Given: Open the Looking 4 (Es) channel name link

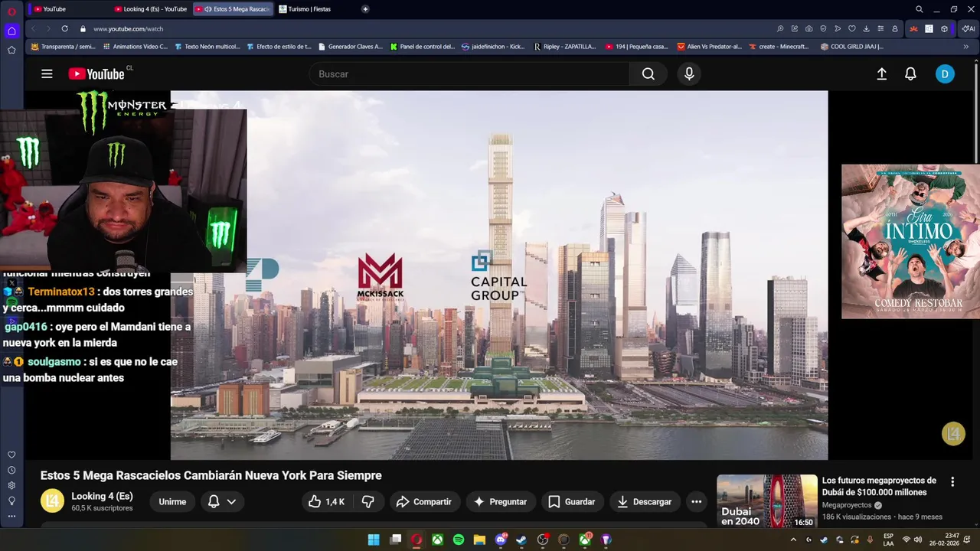Looking at the screenshot, I should point(102,496).
